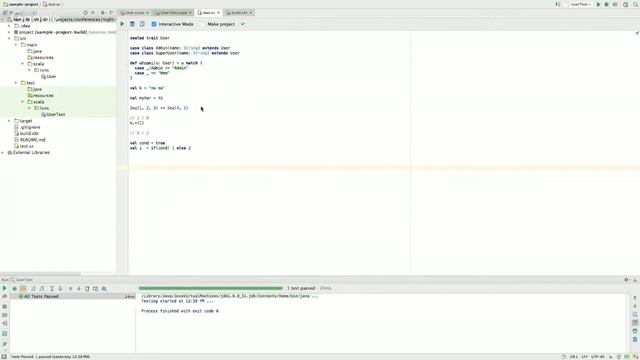Screen dimensions: 640x360
Task: Click scroll from source icon in Project panel
Action: [x=85, y=13]
